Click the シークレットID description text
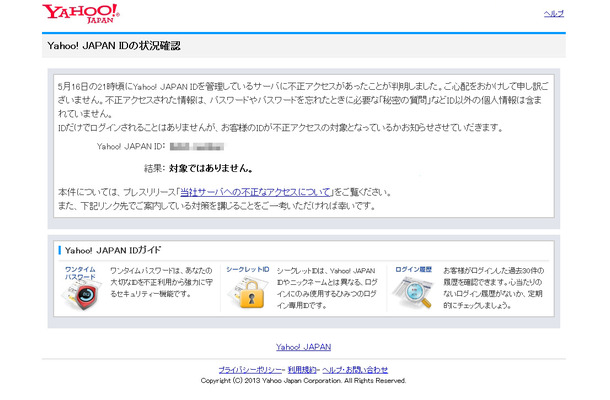Viewport: 610px width, 400px height. click(327, 288)
